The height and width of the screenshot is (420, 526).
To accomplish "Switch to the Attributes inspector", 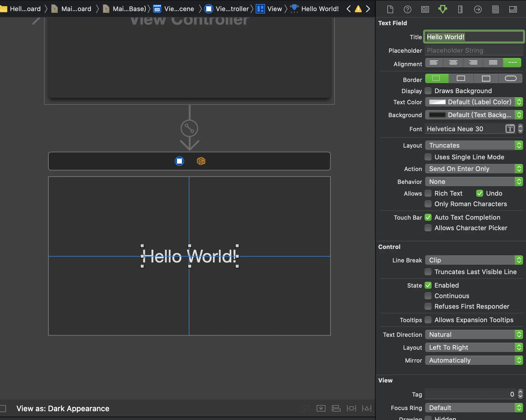I will (x=443, y=9).
